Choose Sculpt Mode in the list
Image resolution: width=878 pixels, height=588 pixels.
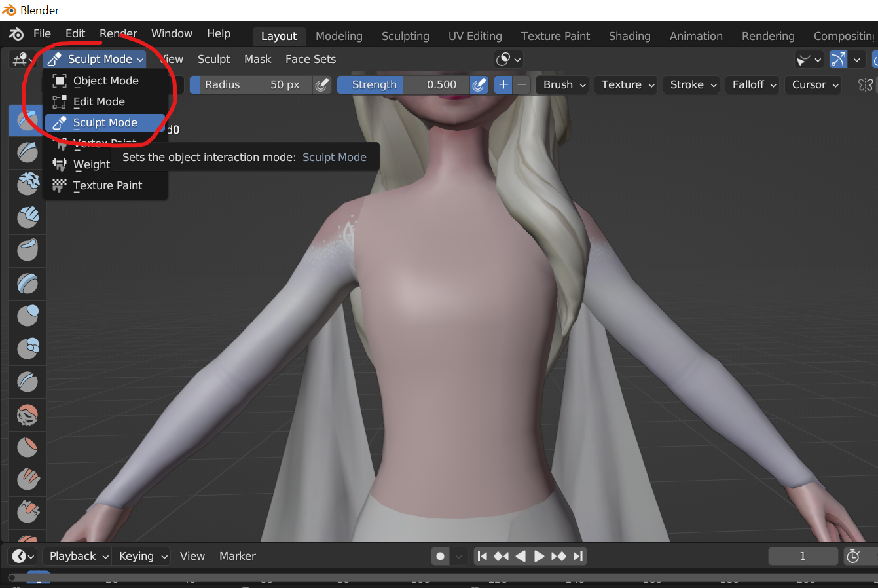pos(105,122)
